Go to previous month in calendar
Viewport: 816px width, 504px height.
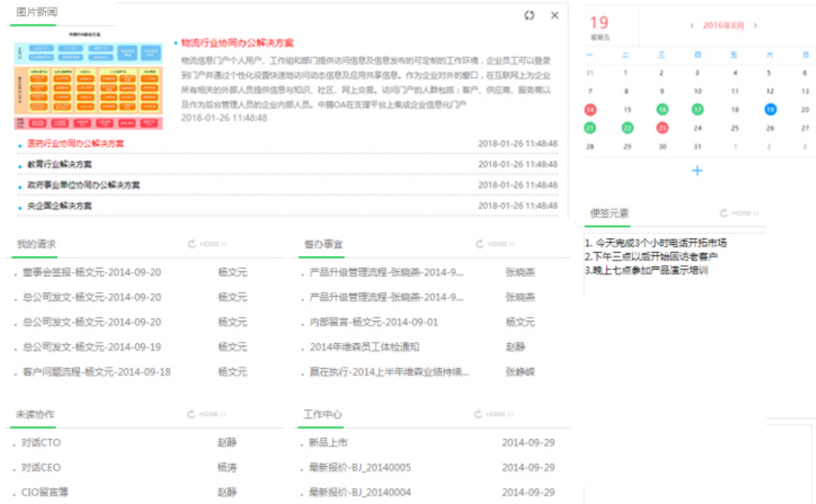click(692, 25)
